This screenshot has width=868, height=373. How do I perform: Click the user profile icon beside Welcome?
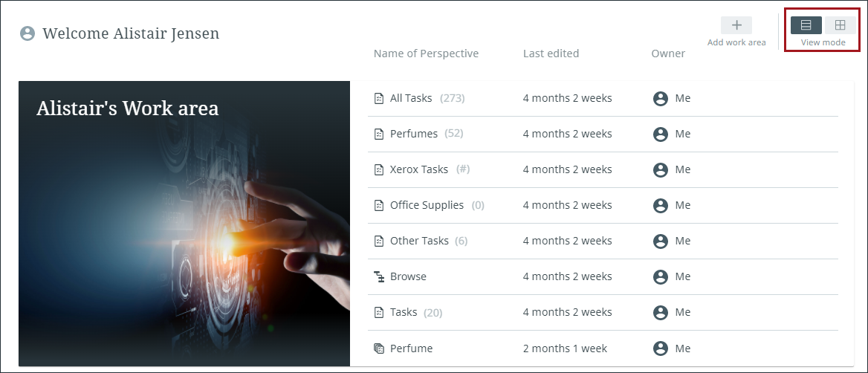point(27,33)
